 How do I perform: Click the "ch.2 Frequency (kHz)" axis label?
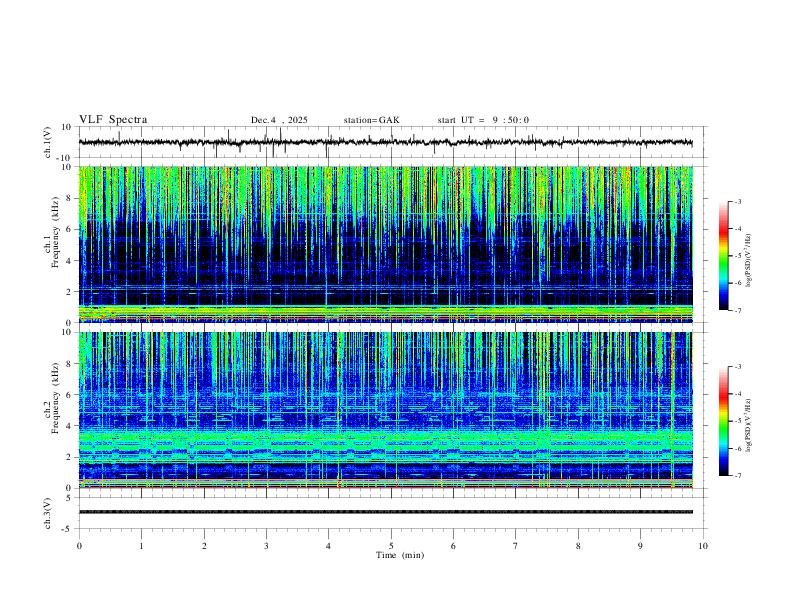click(x=52, y=398)
